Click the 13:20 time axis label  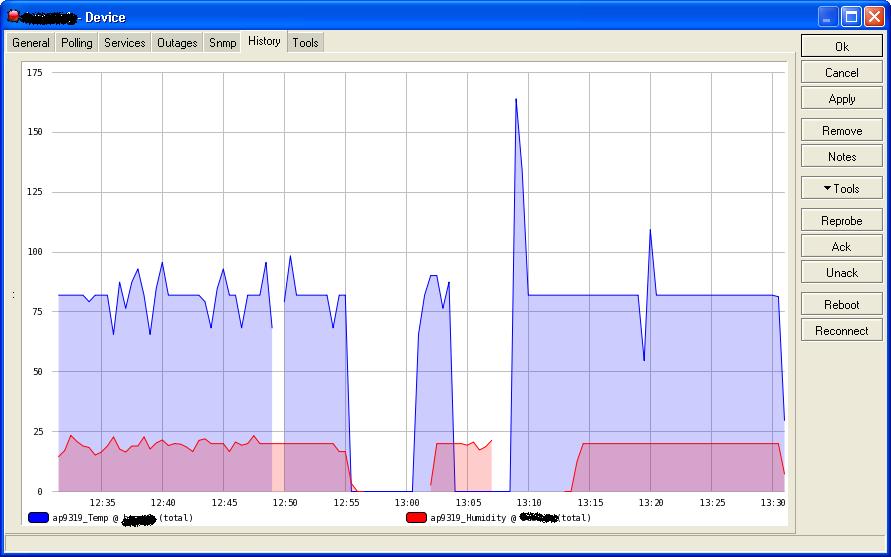pyautogui.click(x=651, y=503)
